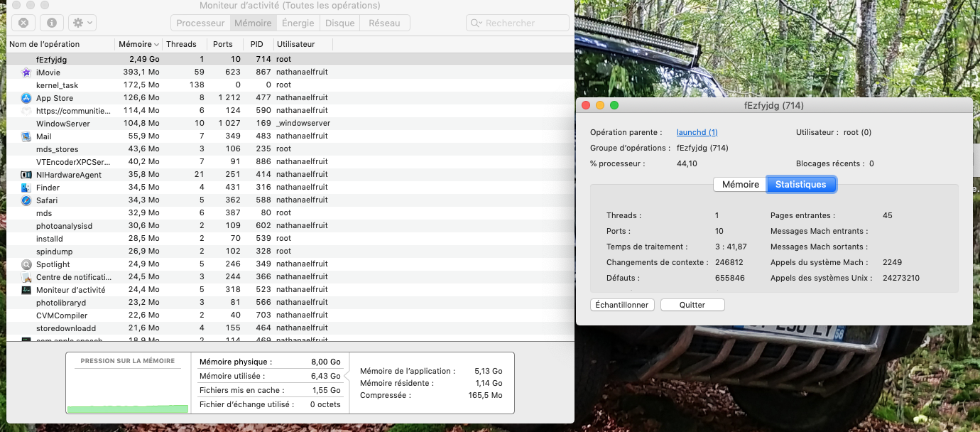Sort by PID column header
This screenshot has height=432, width=980.
(259, 44)
